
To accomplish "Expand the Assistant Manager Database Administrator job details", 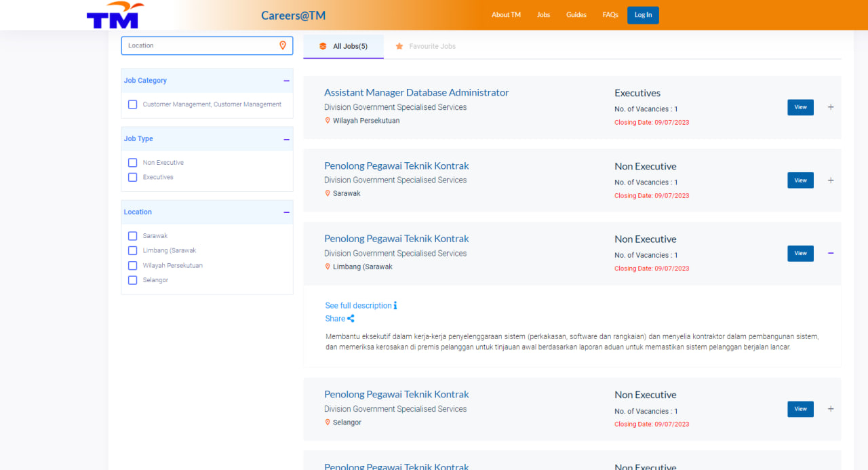I will click(x=831, y=107).
